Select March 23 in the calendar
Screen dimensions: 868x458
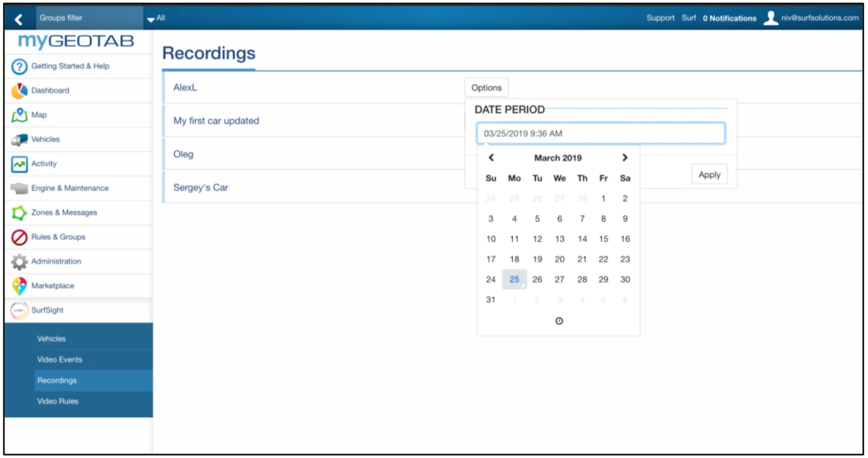625,260
